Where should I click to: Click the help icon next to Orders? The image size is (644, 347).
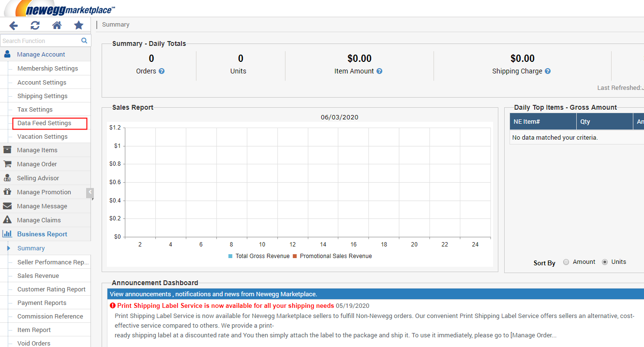click(x=162, y=71)
